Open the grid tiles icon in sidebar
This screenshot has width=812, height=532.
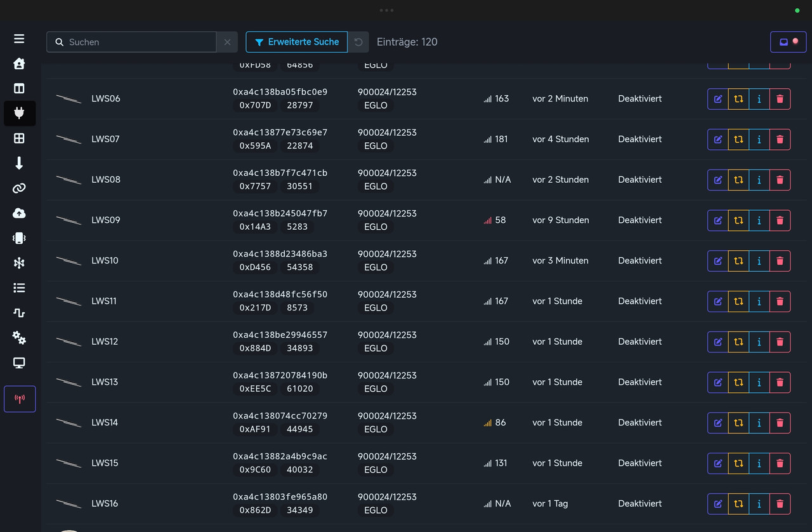[x=19, y=138]
